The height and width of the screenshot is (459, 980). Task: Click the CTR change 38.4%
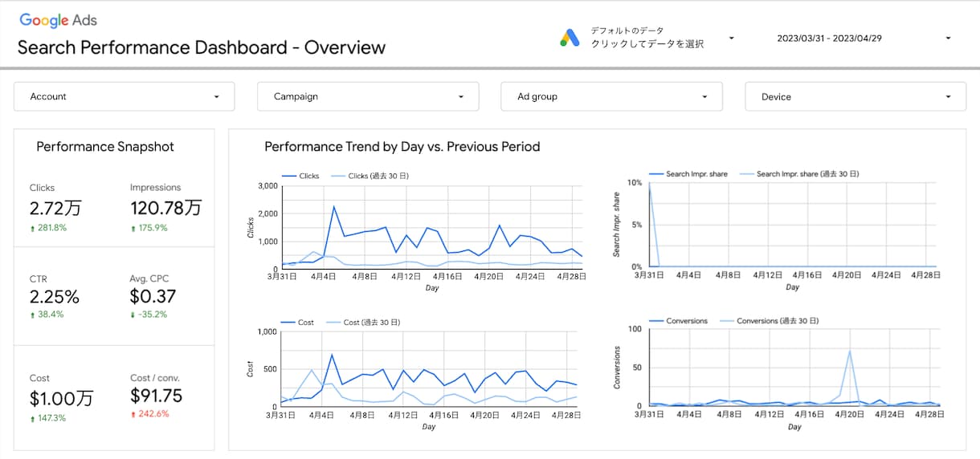pyautogui.click(x=47, y=315)
